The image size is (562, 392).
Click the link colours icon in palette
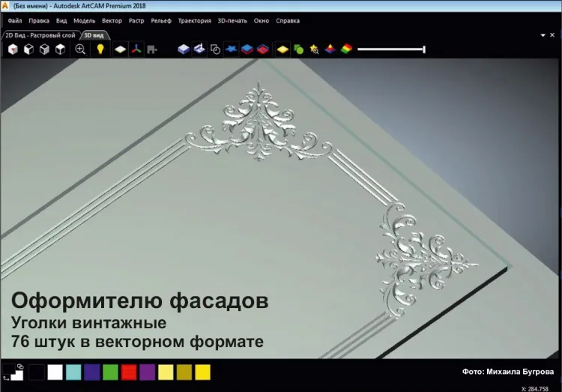tap(20, 367)
